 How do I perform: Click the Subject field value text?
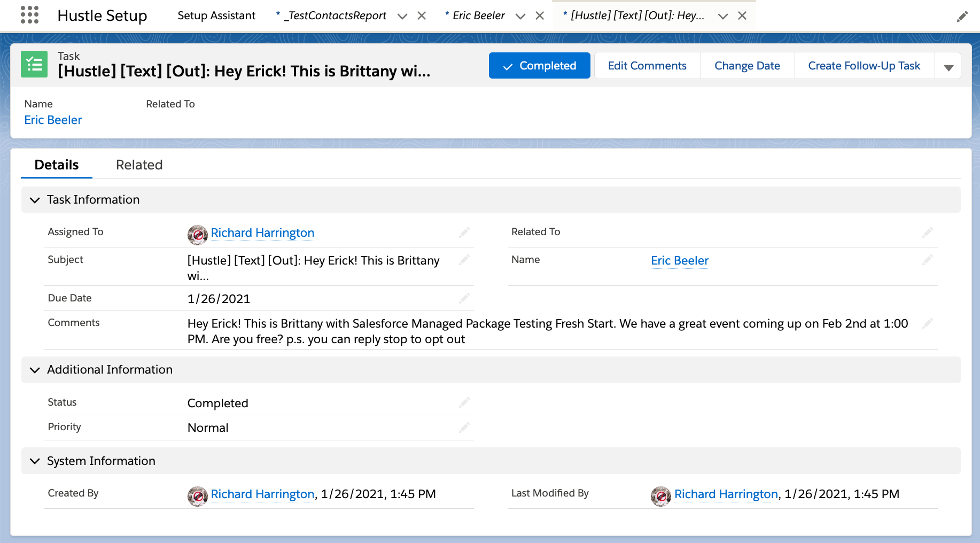[x=313, y=268]
